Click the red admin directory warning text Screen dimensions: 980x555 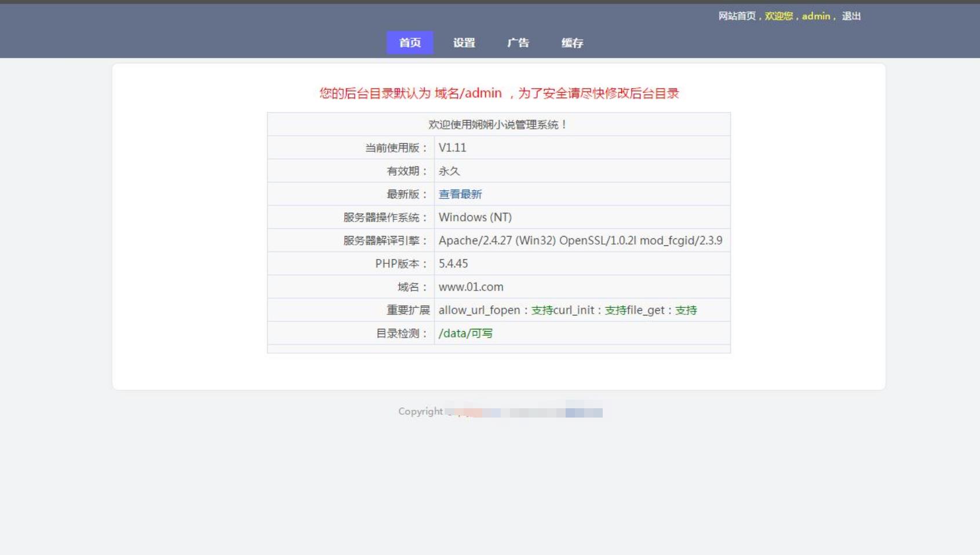(x=498, y=93)
